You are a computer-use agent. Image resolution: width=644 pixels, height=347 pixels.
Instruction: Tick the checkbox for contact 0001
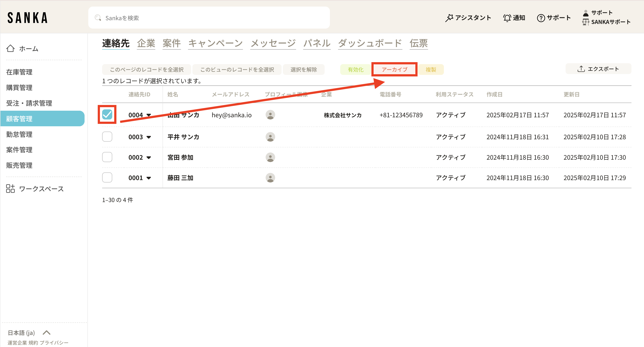point(107,178)
